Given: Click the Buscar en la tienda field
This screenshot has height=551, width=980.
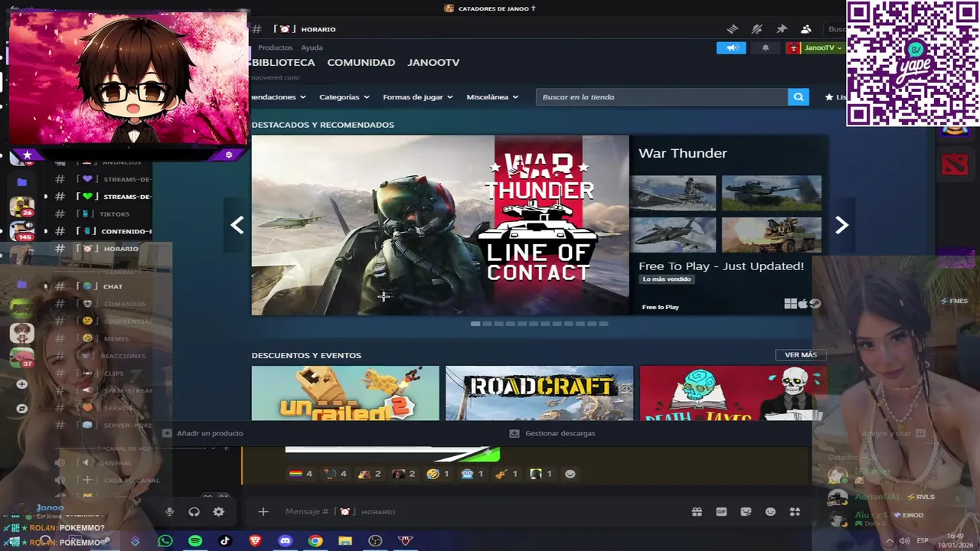Looking at the screenshot, I should pos(661,97).
